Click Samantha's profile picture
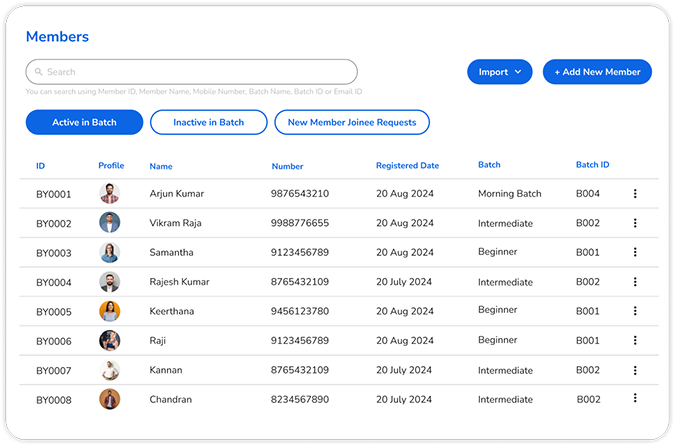The width and height of the screenshot is (675, 446). 109,253
